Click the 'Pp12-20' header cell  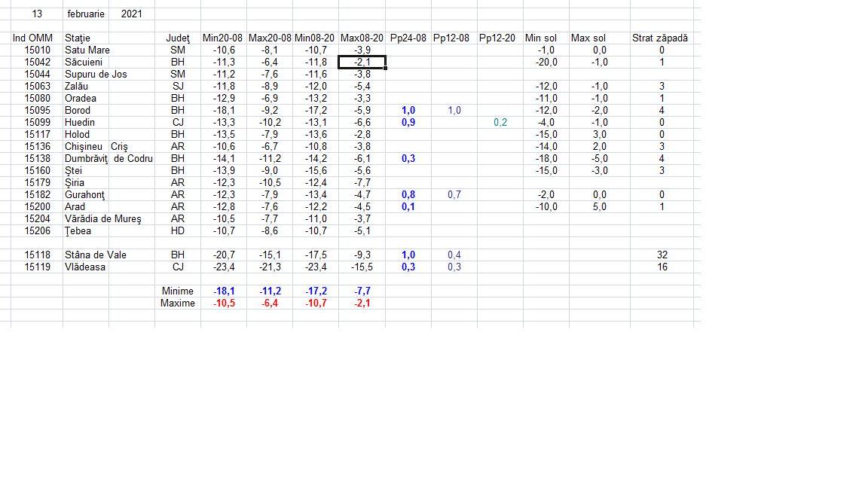tap(497, 38)
